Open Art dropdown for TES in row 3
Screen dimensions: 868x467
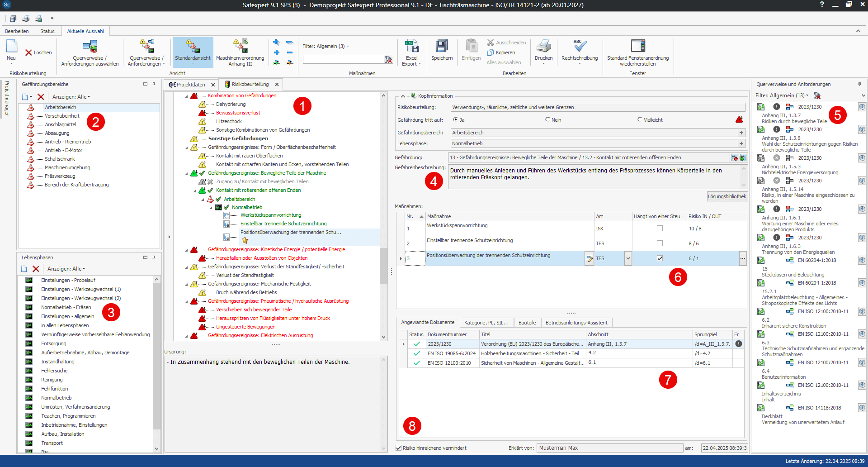coord(627,258)
